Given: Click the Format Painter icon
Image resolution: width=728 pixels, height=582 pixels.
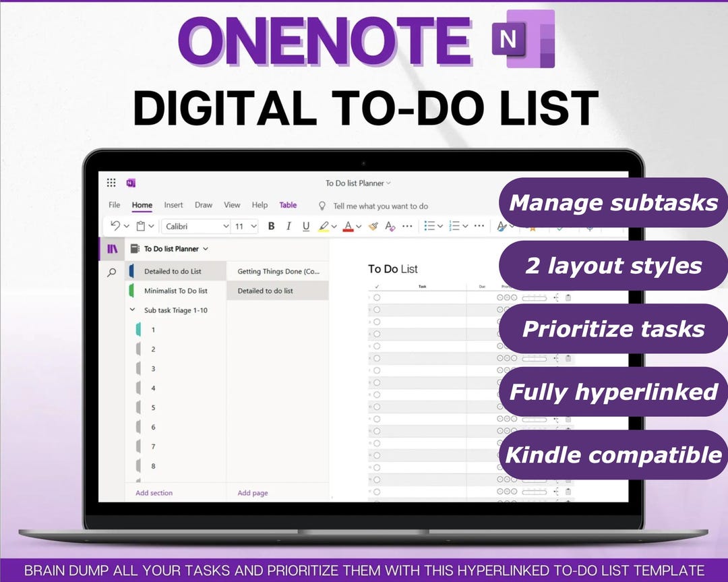Looking at the screenshot, I should (x=373, y=226).
